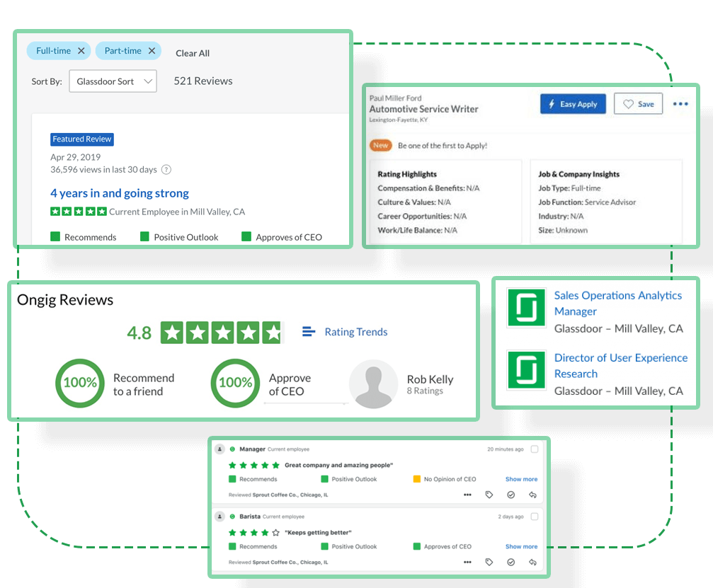The width and height of the screenshot is (713, 588).
Task: Click the "Job Type: Full-time" line
Action: point(569,188)
